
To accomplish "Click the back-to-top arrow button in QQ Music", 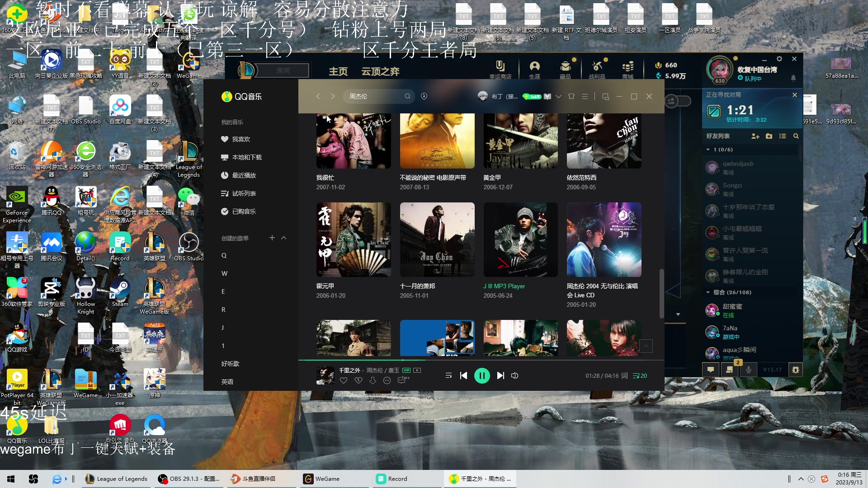I will 646,346.
